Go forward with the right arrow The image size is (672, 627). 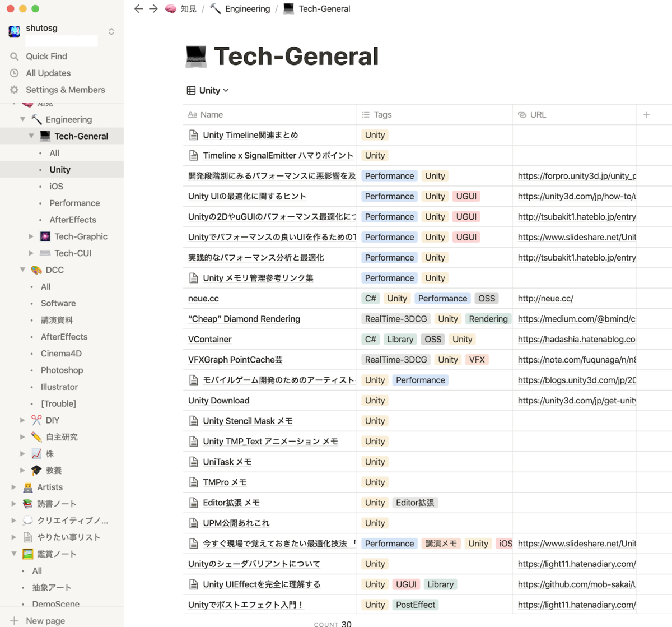click(153, 9)
